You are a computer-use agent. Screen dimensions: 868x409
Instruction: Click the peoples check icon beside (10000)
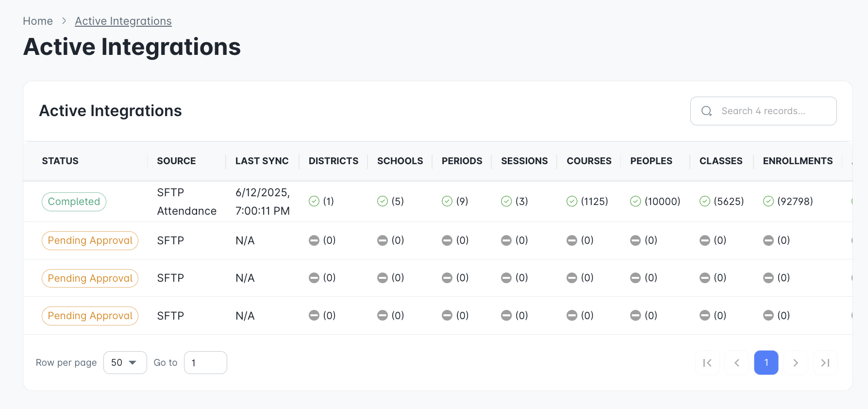635,201
